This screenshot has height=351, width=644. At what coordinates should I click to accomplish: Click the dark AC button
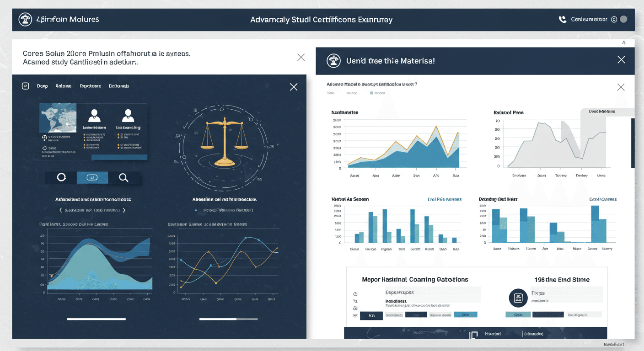[x=371, y=315]
